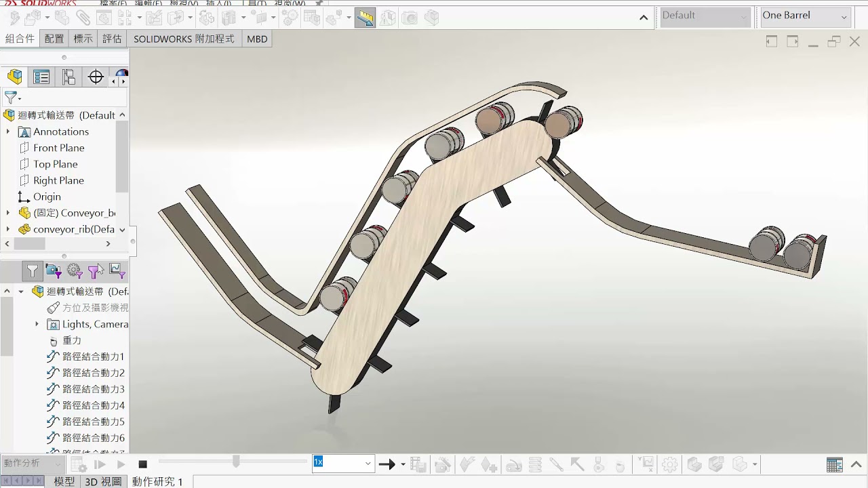
Task: Add a Damper to the study
Action: click(556, 464)
